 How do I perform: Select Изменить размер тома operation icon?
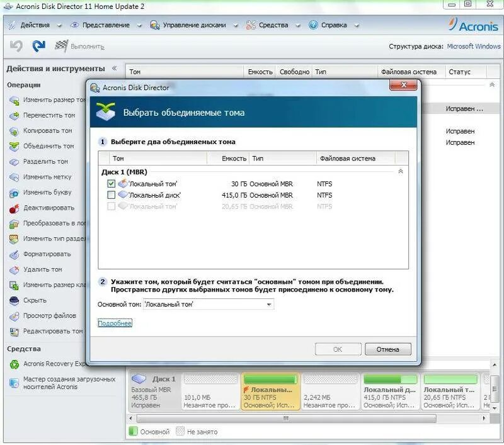click(14, 101)
